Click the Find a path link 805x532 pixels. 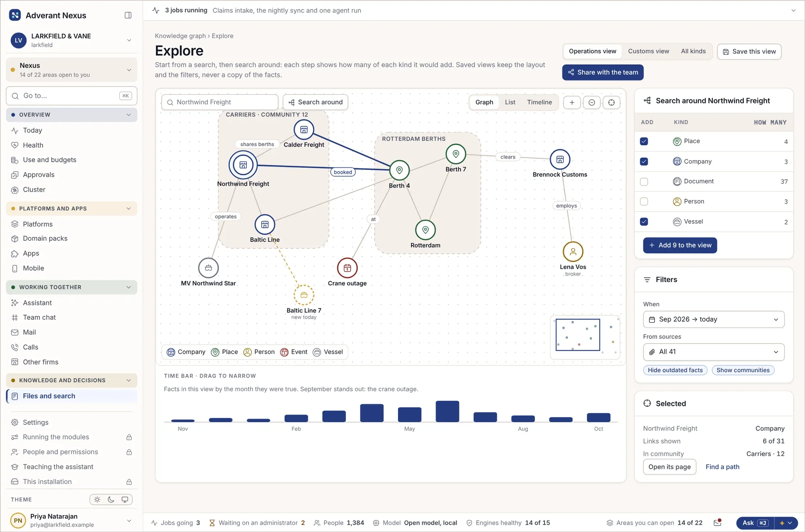point(722,467)
